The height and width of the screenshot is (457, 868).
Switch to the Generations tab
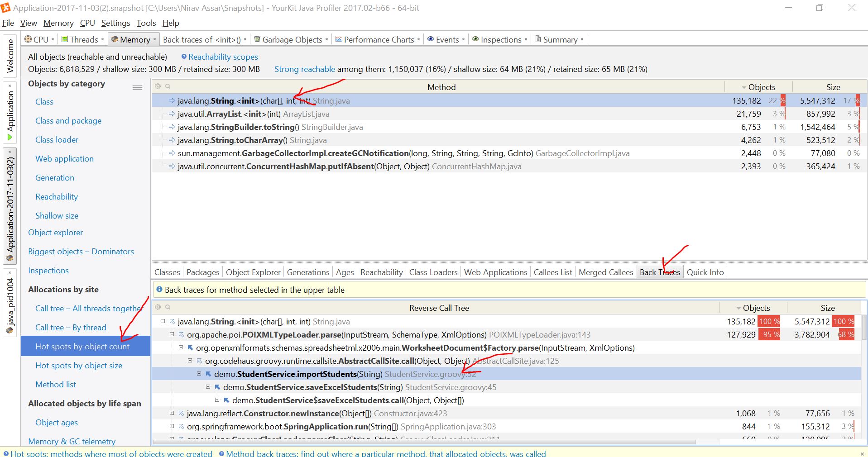(x=308, y=272)
